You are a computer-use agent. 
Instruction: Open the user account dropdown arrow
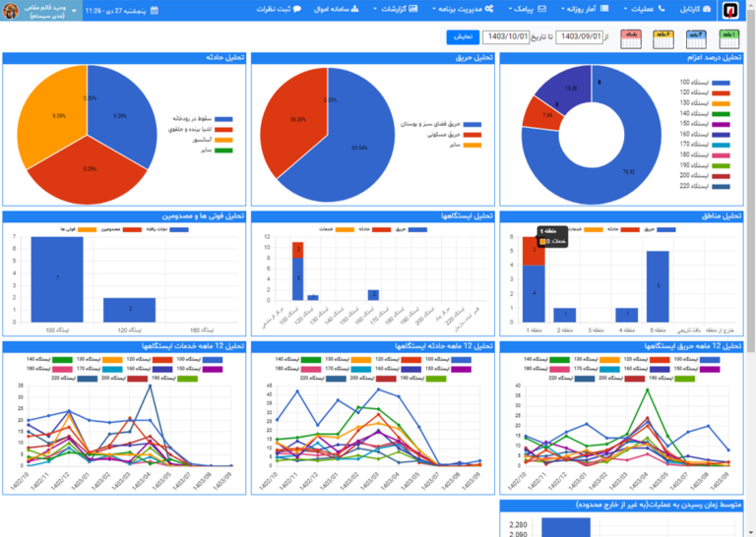coord(74,11)
